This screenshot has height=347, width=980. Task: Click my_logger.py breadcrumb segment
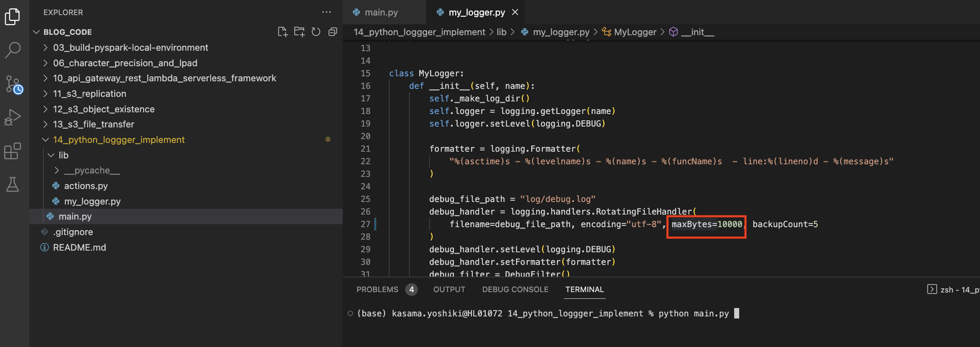click(x=555, y=32)
